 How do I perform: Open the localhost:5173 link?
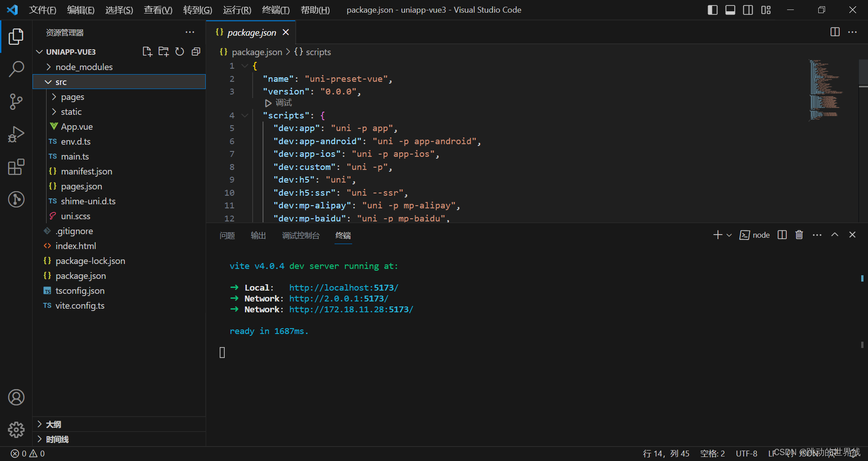coord(344,288)
